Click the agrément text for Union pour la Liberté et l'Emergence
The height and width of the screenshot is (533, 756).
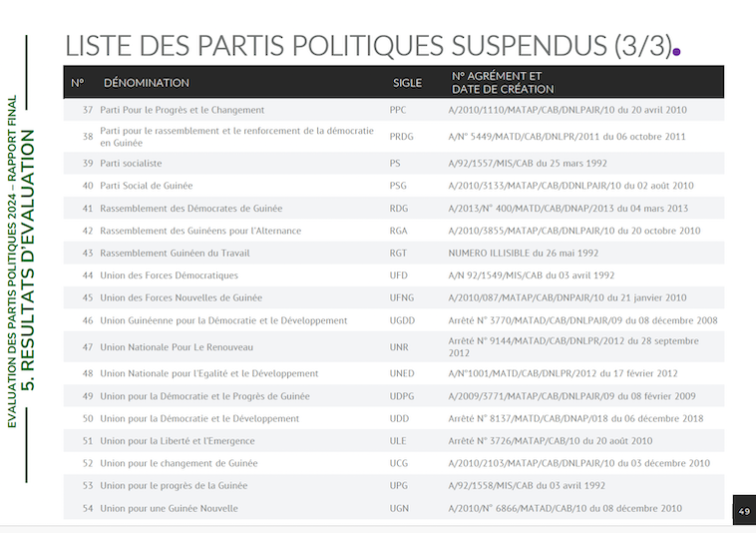(550, 441)
